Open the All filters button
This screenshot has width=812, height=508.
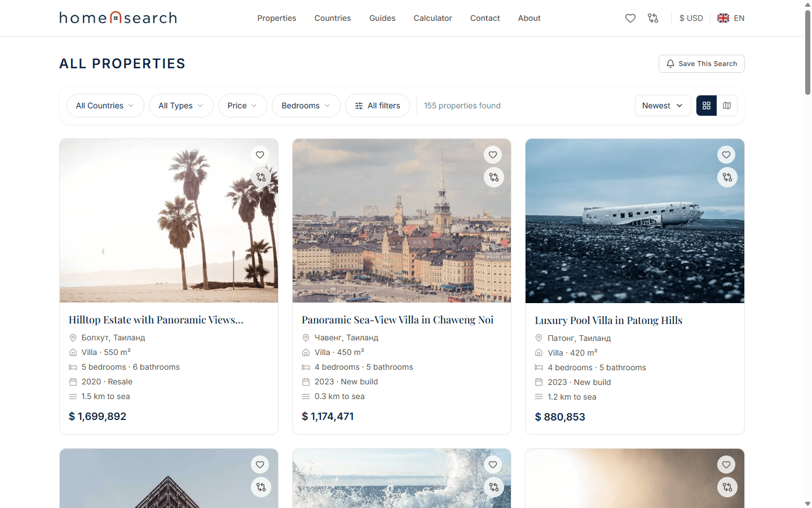(377, 106)
